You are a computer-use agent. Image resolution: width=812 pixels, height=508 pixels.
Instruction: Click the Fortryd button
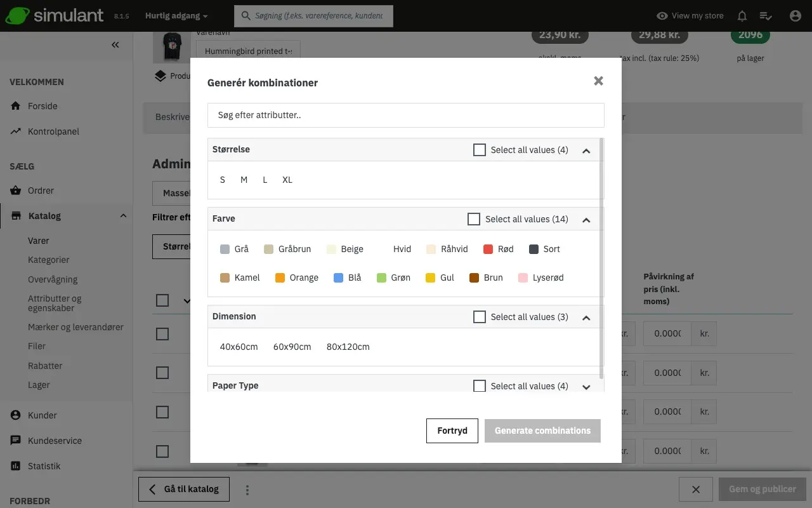coord(452,431)
